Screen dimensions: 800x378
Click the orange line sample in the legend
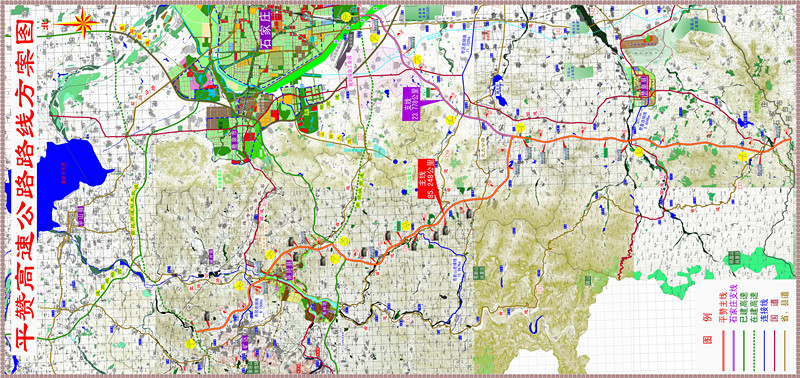723,350
